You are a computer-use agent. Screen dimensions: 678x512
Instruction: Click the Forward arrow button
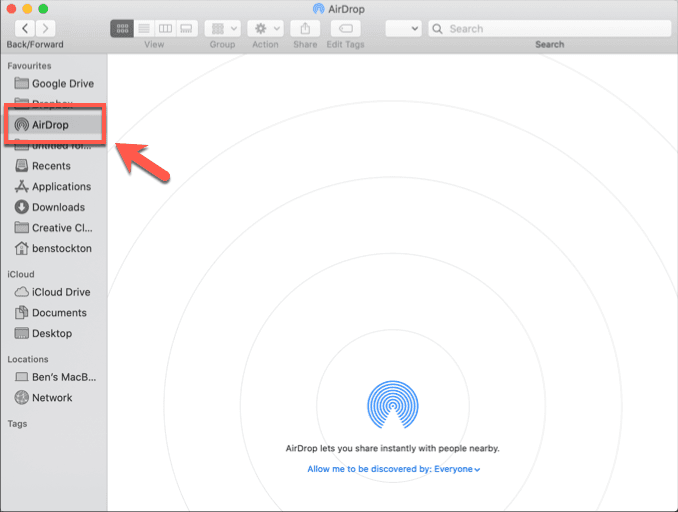[44, 29]
